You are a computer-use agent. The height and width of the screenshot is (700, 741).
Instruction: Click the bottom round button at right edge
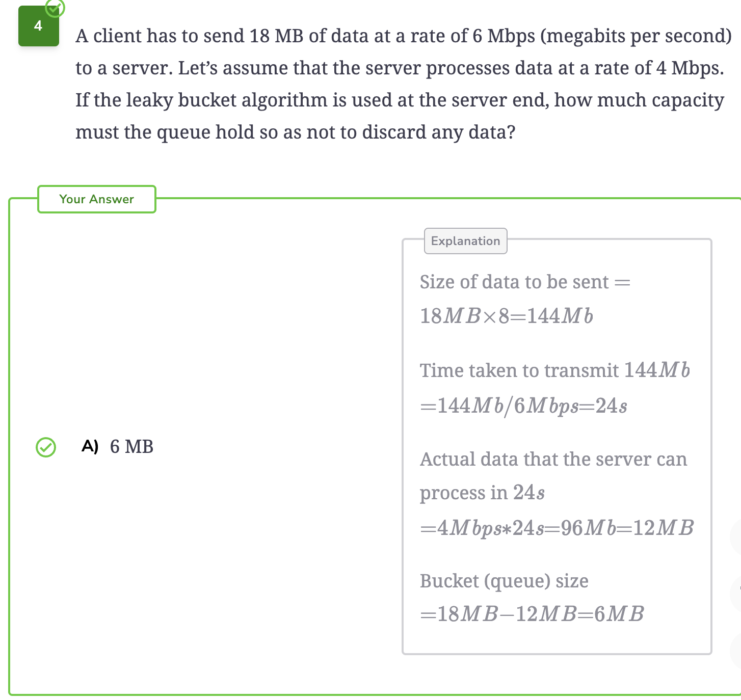(x=736, y=651)
